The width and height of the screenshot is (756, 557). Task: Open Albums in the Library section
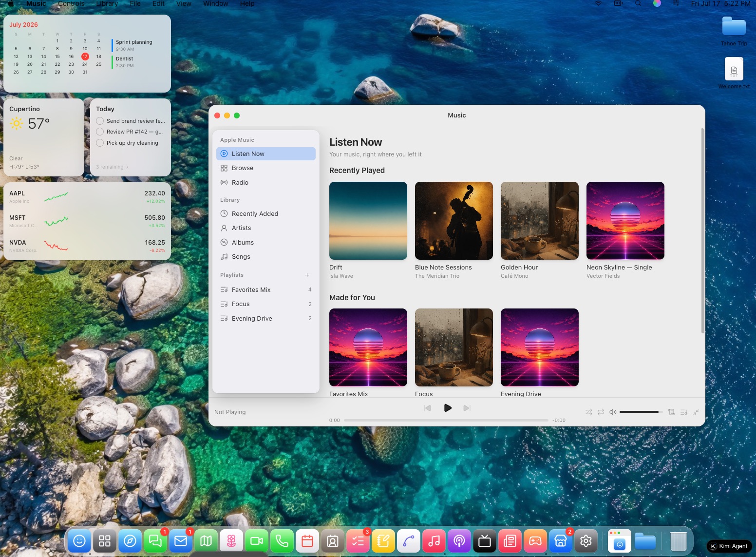point(266,242)
